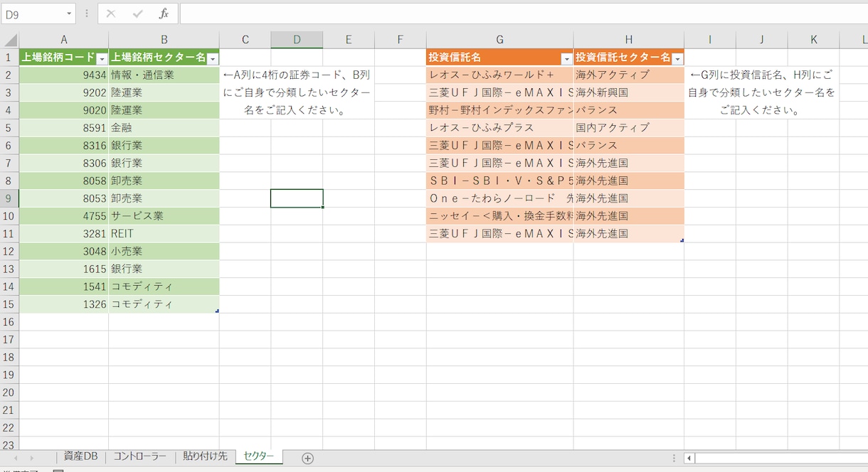Switch to the 貼り付け先 sheet tab

click(x=205, y=457)
